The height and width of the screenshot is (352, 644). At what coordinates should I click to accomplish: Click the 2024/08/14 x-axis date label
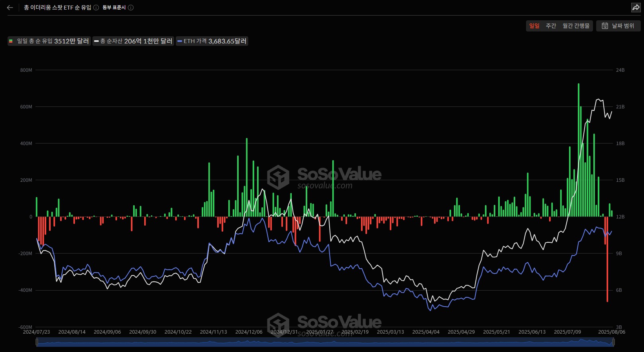tap(72, 332)
